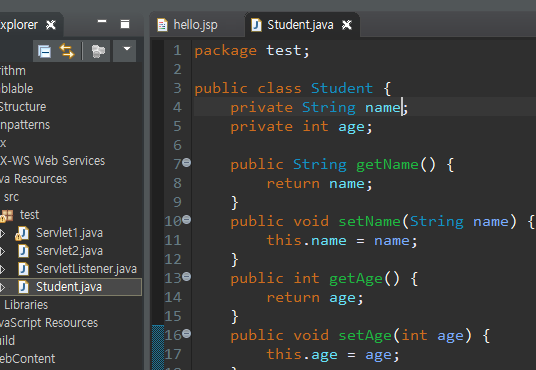Click the class name Student on line 3
Viewport: 536px width, 370px height.
(341, 88)
